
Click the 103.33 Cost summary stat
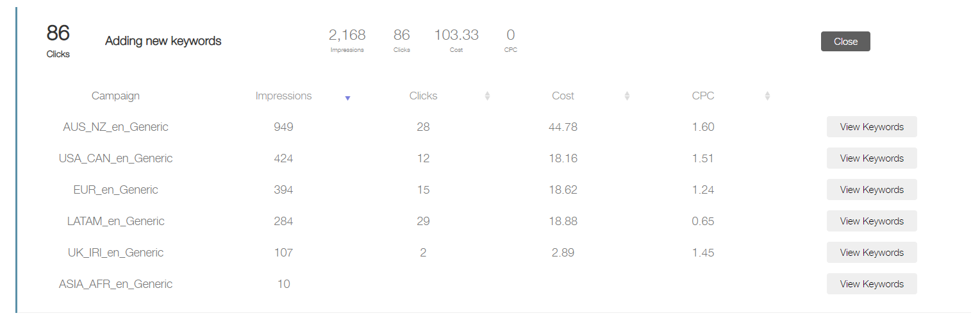coord(456,40)
